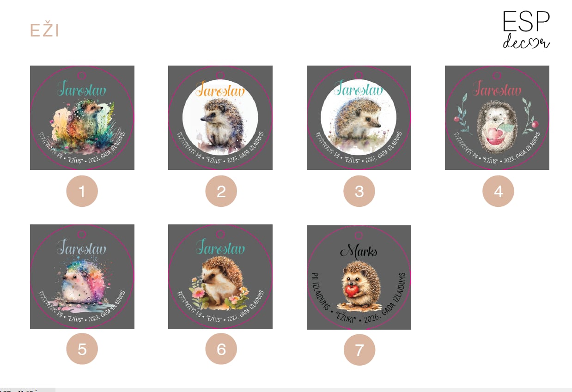This screenshot has width=572, height=392.
Task: Select the hedgehog with flowers design
Action: (220, 277)
